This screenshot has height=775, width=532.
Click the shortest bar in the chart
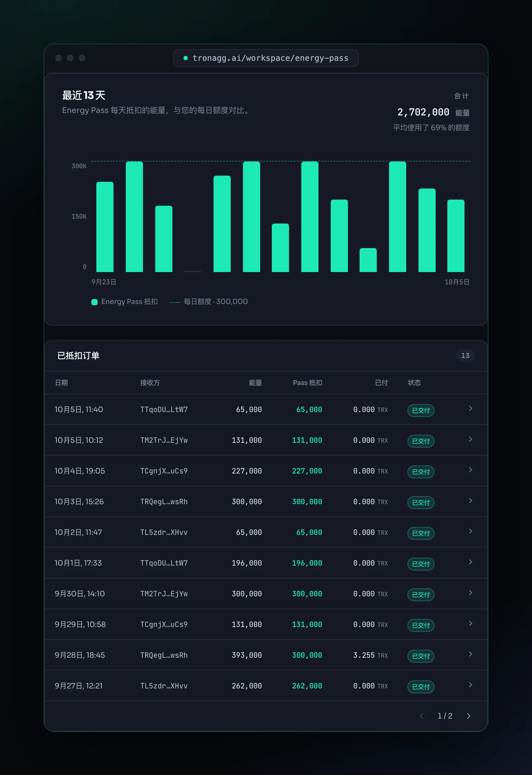[x=193, y=271]
